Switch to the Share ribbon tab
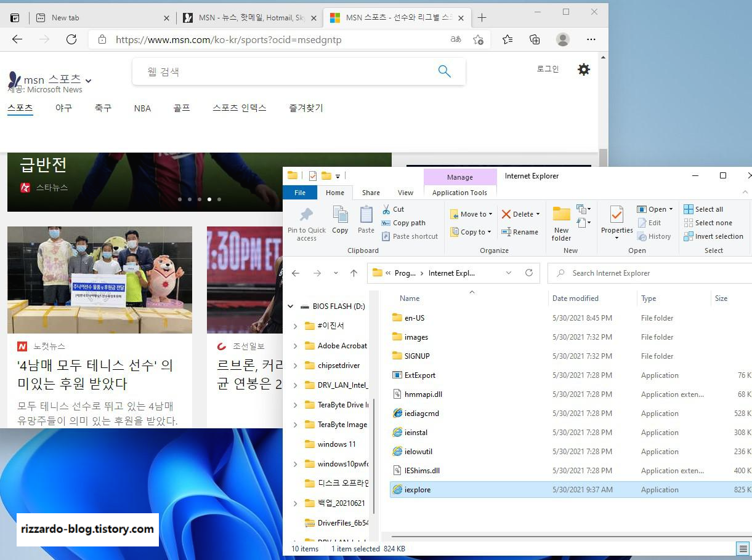752x560 pixels. pos(371,193)
